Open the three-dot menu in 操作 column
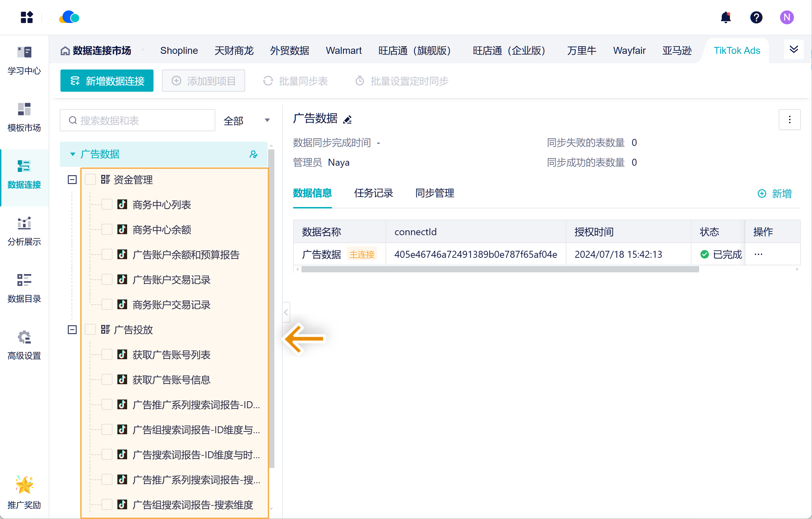 click(x=759, y=254)
